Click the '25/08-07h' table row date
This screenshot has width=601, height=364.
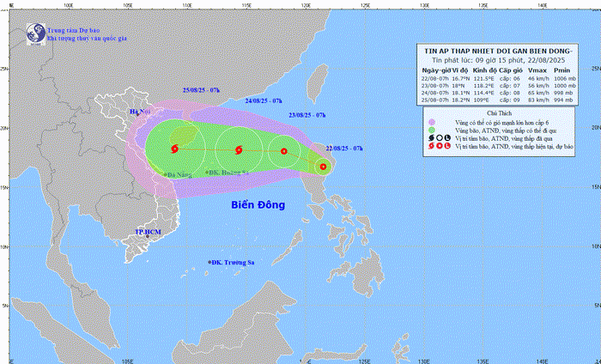click(435, 100)
